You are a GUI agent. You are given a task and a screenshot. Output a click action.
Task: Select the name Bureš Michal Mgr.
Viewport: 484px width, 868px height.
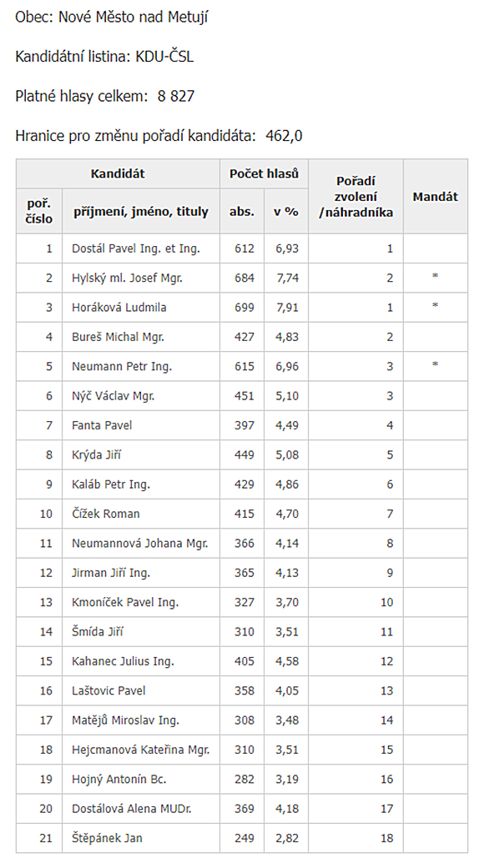coord(118,337)
